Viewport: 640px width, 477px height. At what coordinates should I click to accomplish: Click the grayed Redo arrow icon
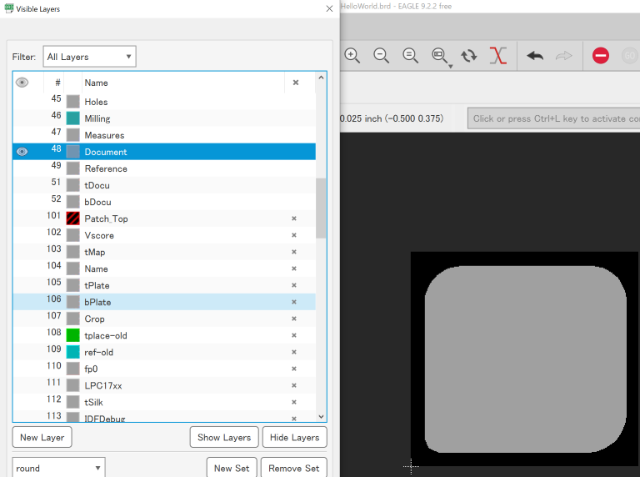[564, 55]
